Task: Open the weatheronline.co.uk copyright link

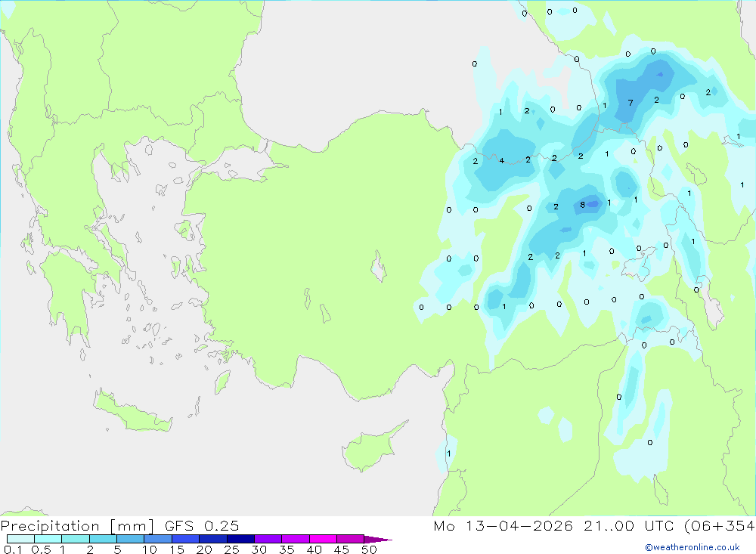Action: (692, 547)
